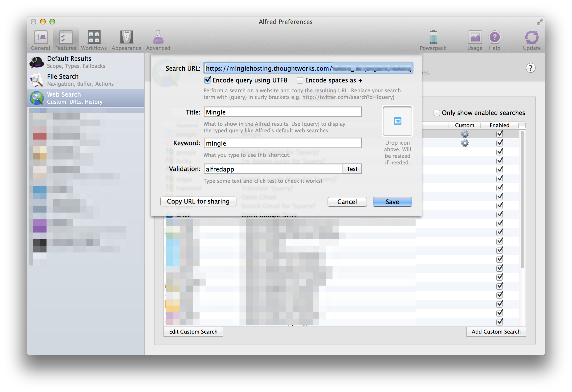Click the Enabled column header

pyautogui.click(x=499, y=126)
